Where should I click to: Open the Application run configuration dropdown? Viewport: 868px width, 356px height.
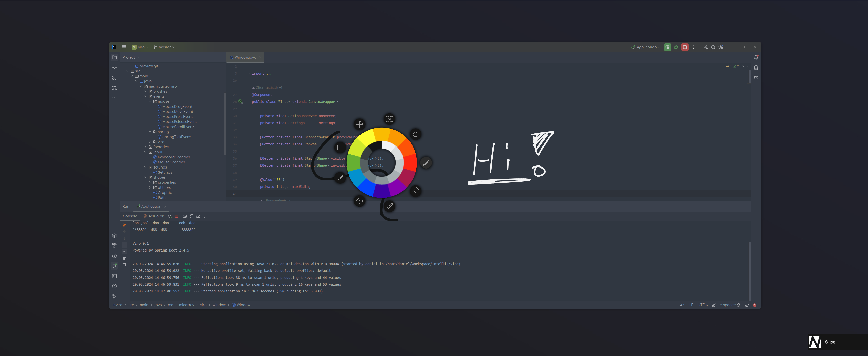pos(646,47)
